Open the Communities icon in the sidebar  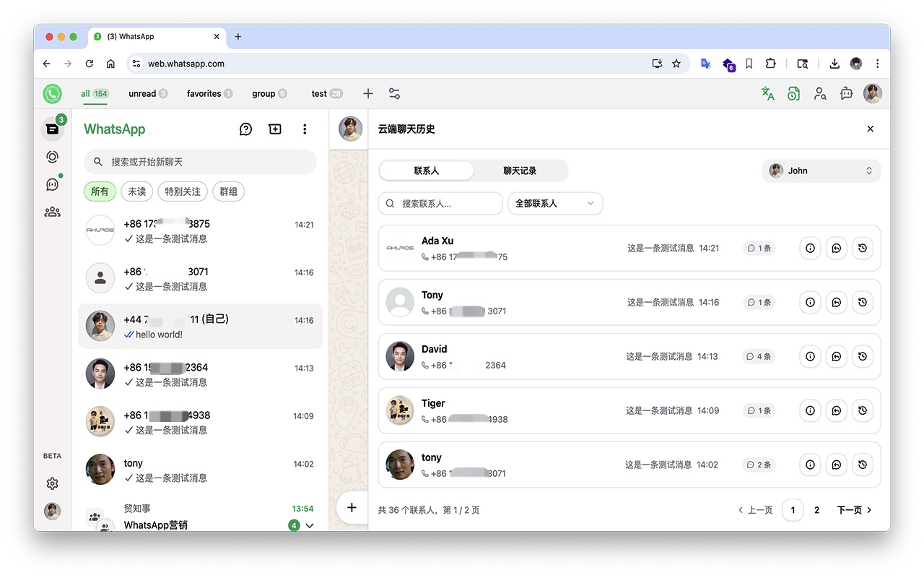click(52, 212)
